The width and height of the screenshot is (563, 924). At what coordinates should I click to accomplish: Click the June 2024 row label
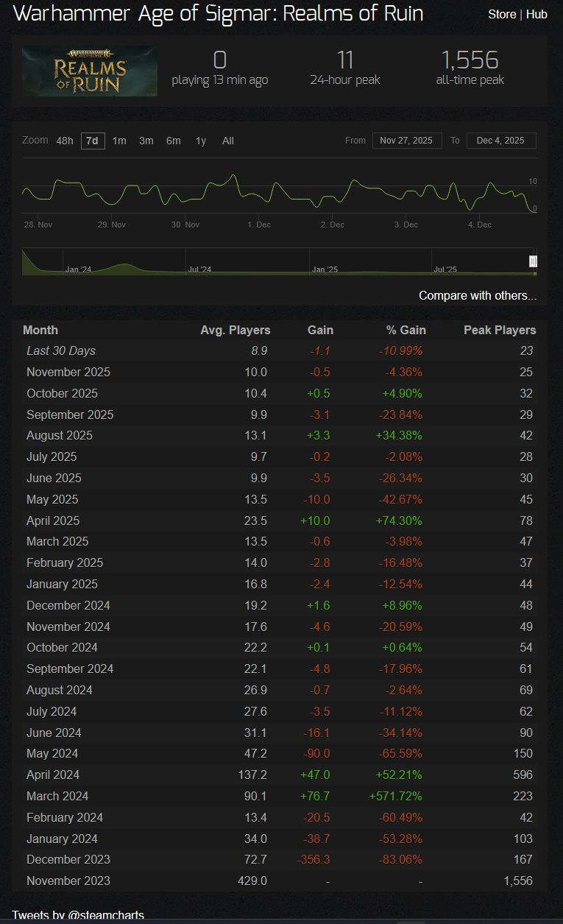pos(54,733)
